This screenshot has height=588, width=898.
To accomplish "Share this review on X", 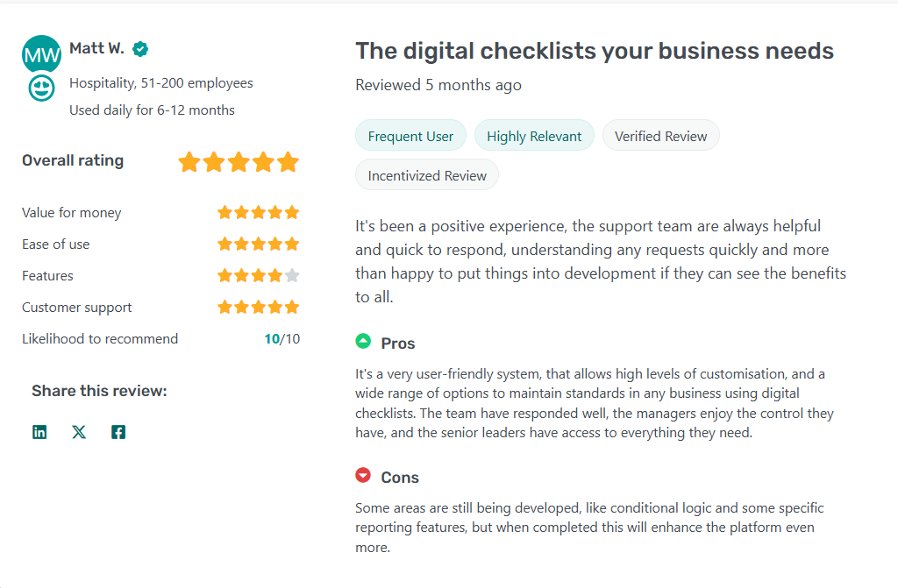I will [79, 432].
